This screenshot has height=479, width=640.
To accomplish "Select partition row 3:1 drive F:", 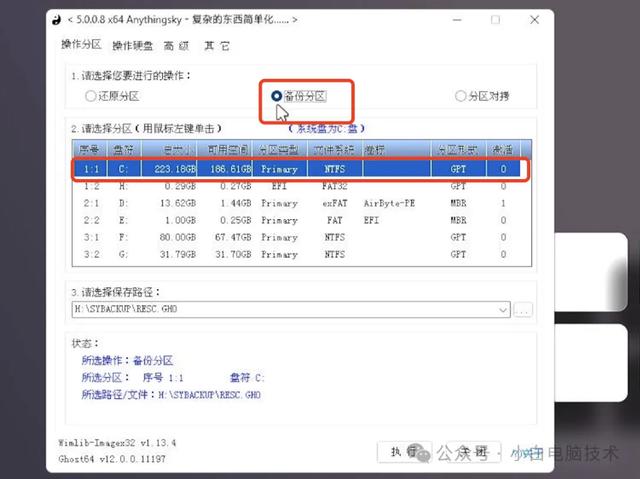I will [296, 237].
